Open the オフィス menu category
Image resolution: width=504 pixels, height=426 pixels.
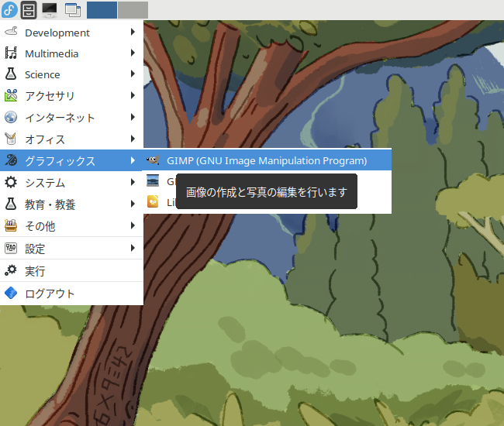pos(71,139)
